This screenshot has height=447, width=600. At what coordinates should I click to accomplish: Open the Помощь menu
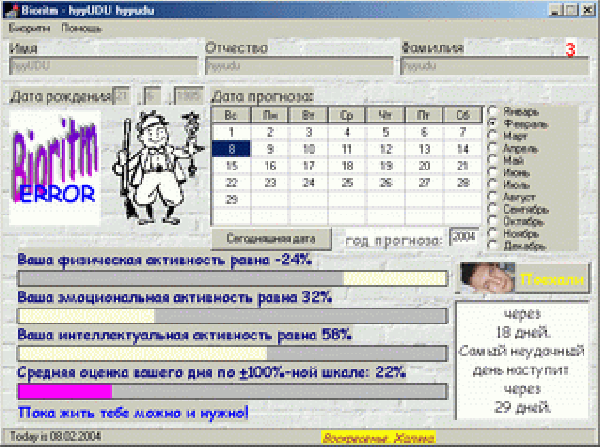[82, 28]
